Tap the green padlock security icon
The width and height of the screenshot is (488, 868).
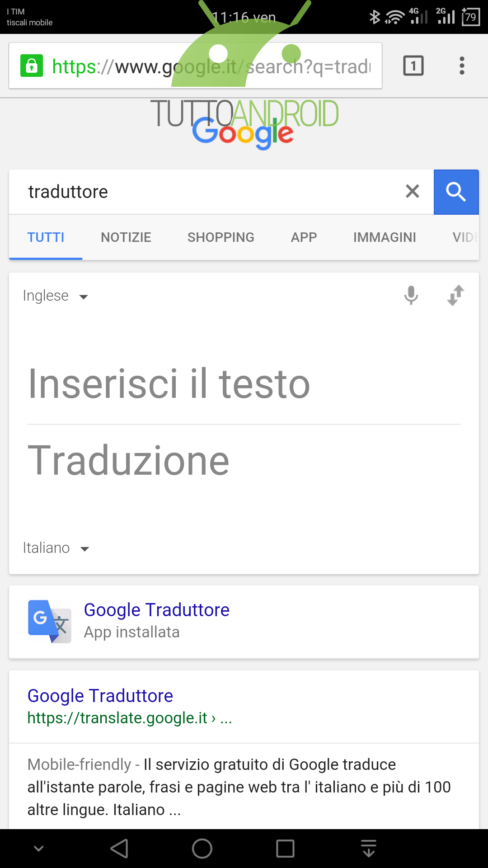[32, 66]
